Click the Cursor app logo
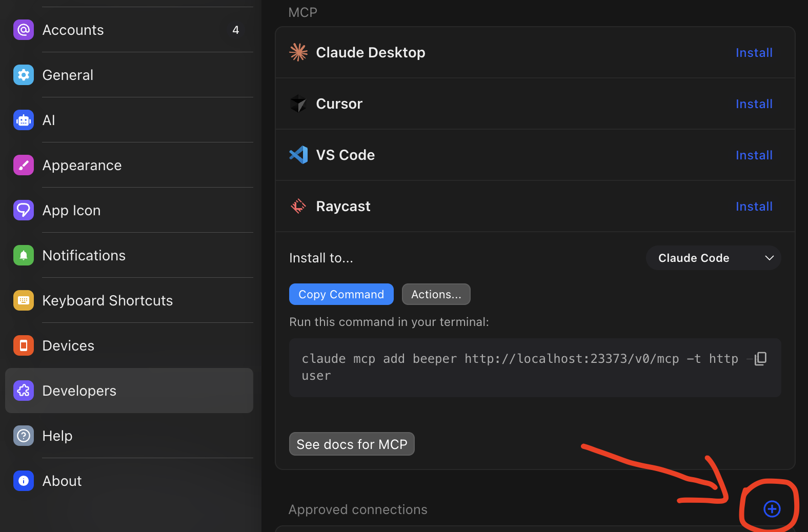This screenshot has width=808, height=532. (x=298, y=104)
